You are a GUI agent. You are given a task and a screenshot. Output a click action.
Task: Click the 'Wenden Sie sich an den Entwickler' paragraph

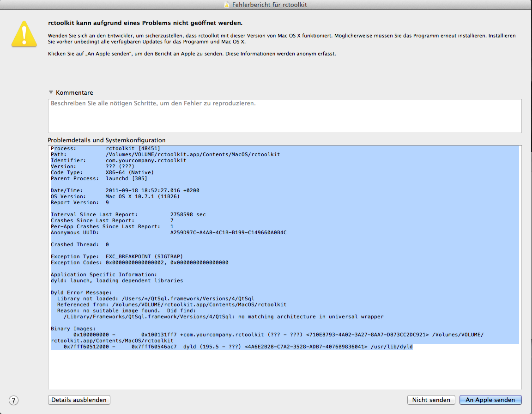coord(282,39)
